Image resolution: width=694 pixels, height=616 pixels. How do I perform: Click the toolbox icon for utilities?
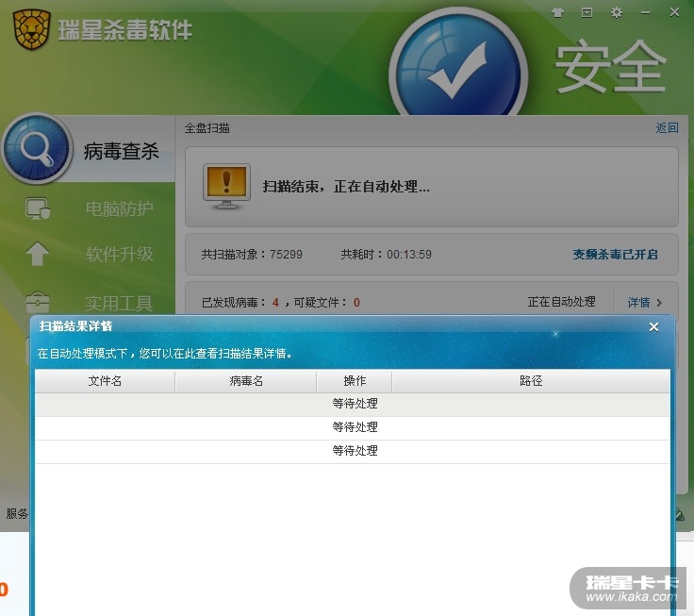pos(38,302)
